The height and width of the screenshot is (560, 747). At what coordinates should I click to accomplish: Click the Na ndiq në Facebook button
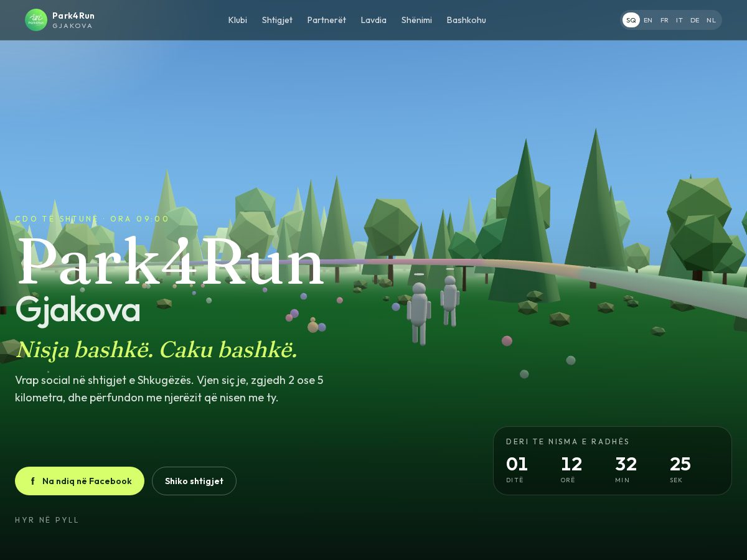[x=80, y=481]
